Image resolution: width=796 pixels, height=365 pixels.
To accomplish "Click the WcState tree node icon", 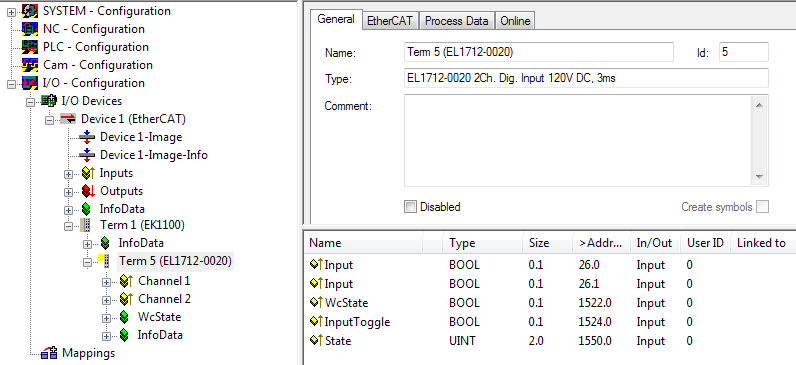I will click(124, 317).
